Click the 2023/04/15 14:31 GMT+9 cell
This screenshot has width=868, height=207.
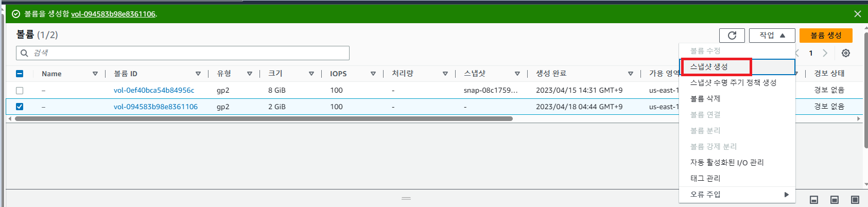tap(579, 90)
